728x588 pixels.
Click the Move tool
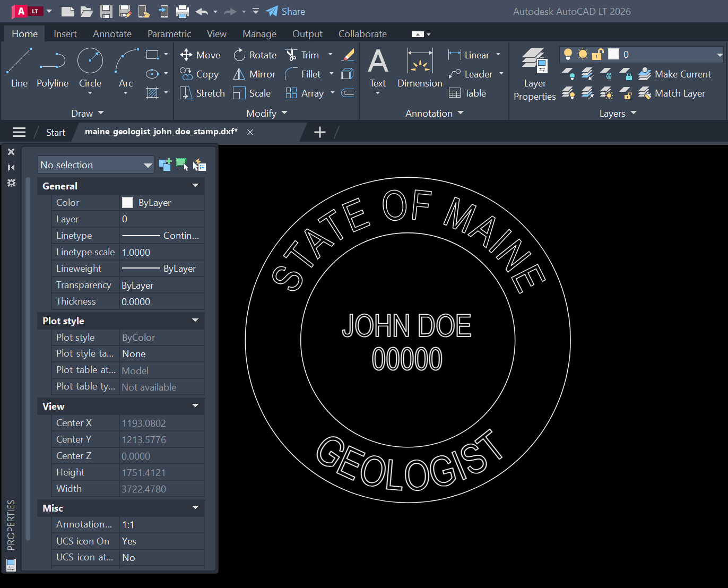pos(200,55)
